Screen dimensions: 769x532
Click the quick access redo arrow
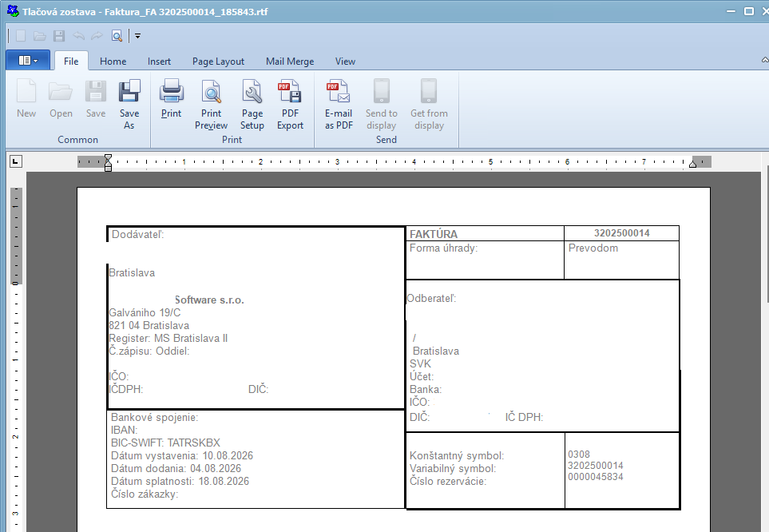point(97,36)
